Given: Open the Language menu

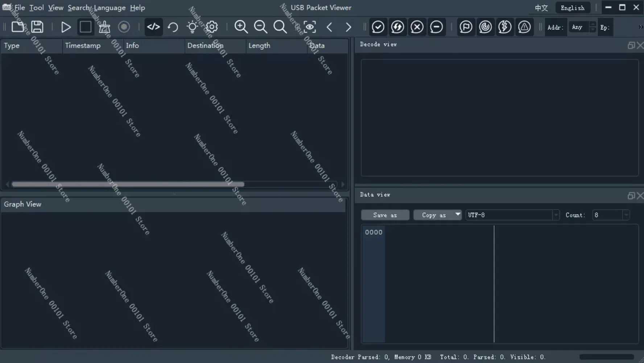Looking at the screenshot, I should coord(110,8).
